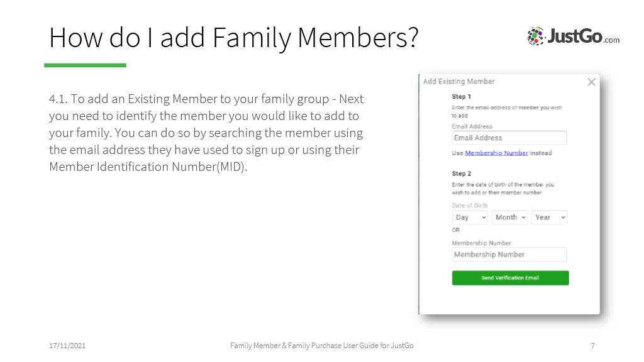Close the Add Existing Member dialog

click(591, 82)
